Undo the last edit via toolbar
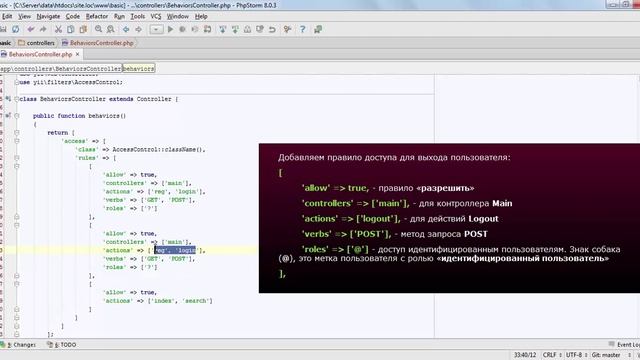The height and width of the screenshot is (360, 640). (x=31, y=29)
